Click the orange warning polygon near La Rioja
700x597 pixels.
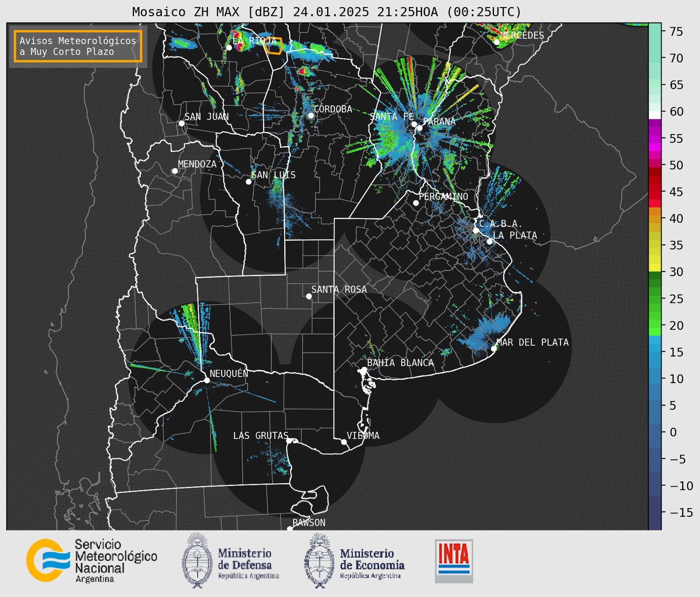click(x=274, y=46)
